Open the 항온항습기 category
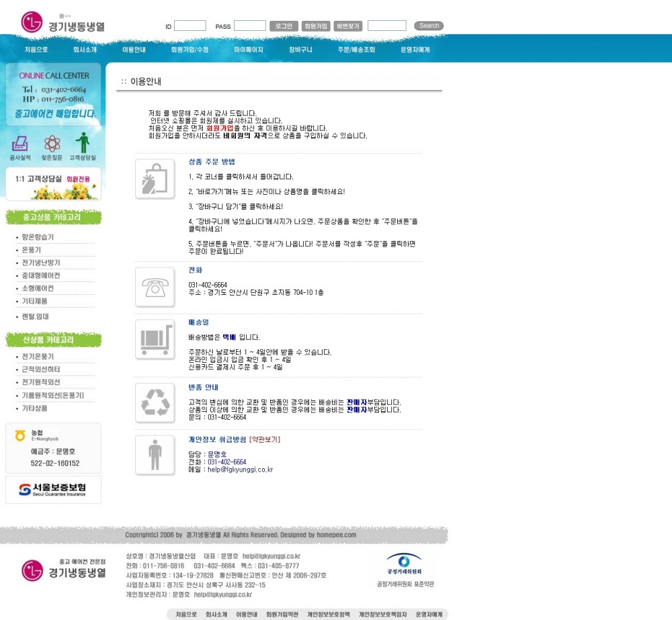Image resolution: width=672 pixels, height=620 pixels. (38, 237)
